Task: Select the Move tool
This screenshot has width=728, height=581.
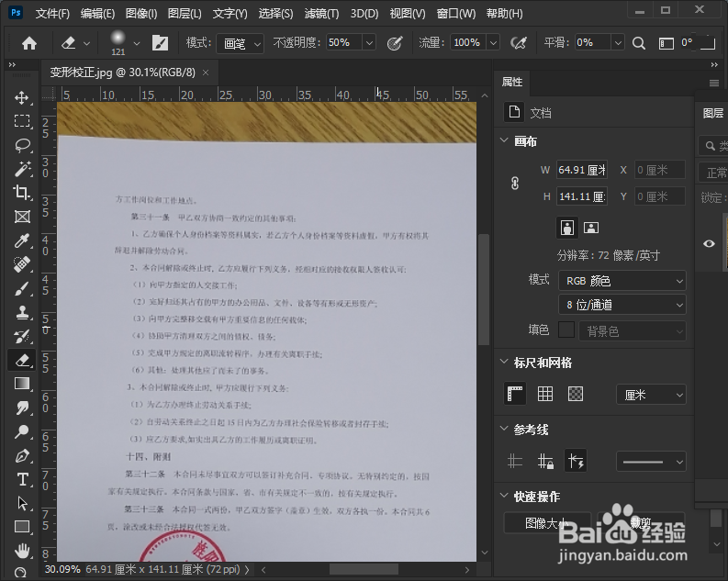Action: (x=21, y=97)
